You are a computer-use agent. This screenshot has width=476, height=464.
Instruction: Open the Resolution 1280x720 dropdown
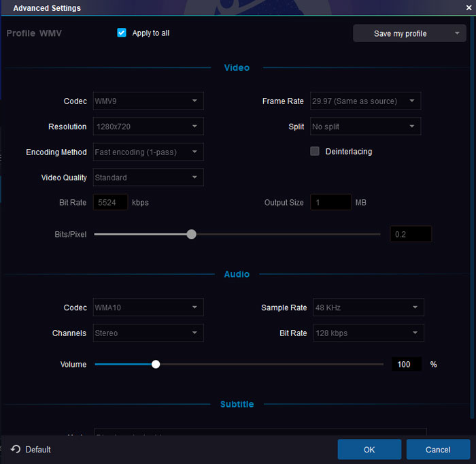148,127
